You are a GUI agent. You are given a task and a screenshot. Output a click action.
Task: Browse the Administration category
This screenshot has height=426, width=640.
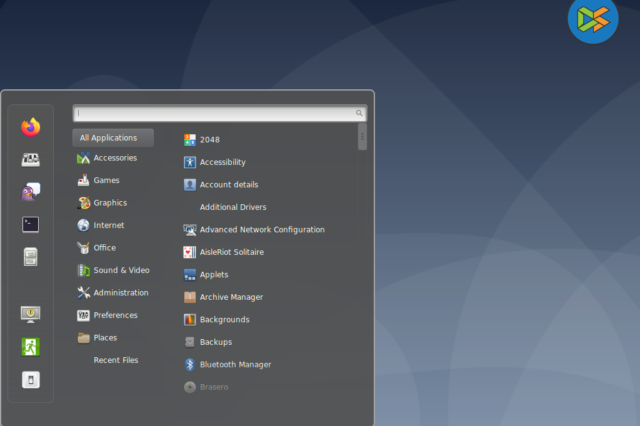[x=120, y=293]
